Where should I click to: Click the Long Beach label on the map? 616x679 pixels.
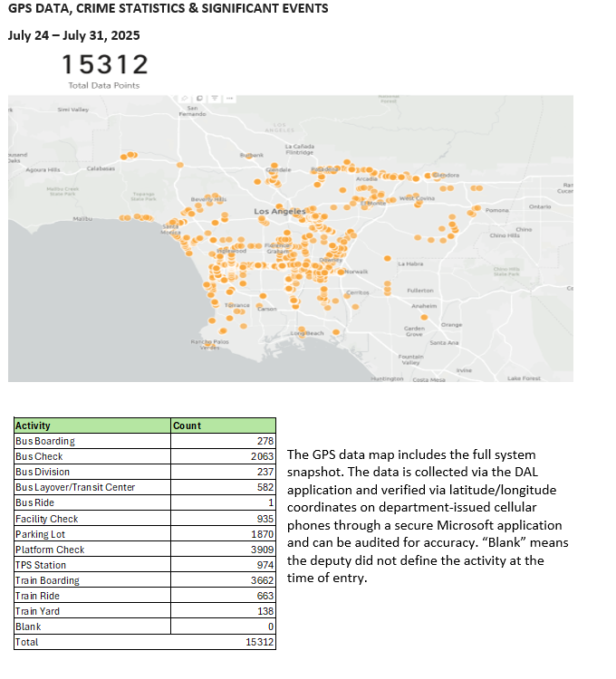click(x=306, y=333)
